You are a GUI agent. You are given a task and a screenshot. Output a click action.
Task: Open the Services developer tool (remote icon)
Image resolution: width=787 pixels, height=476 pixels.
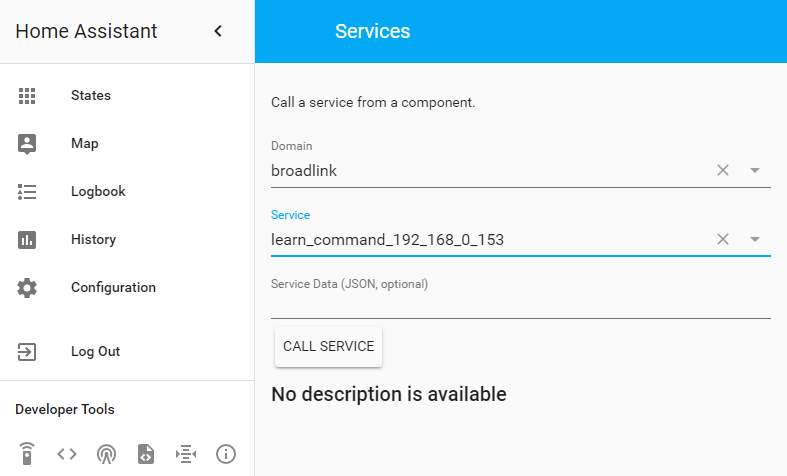27,454
